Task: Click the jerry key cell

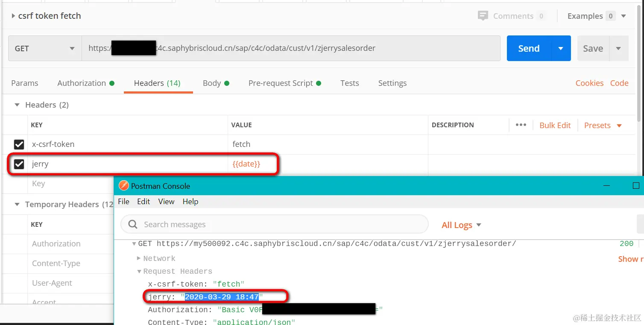Action: point(127,164)
